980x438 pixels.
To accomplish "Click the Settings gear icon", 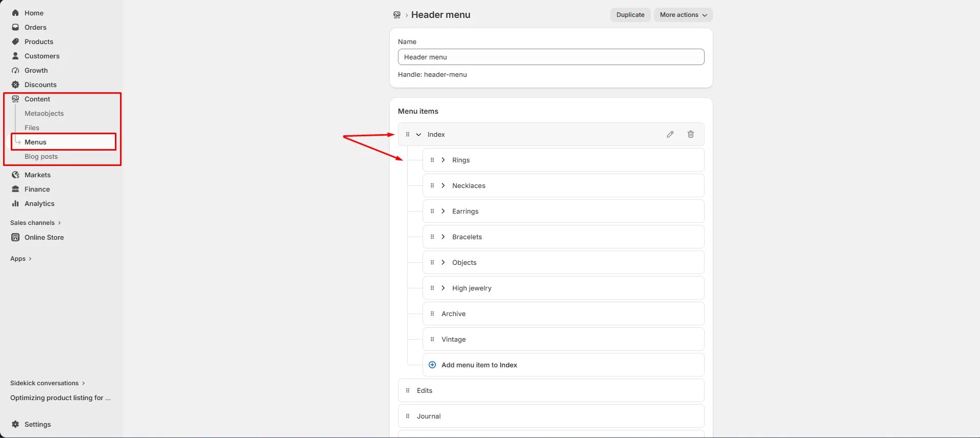I will click(x=15, y=424).
